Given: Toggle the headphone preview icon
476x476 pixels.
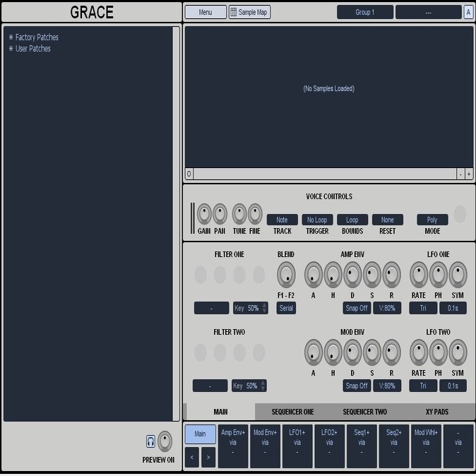Looking at the screenshot, I should coord(150,441).
